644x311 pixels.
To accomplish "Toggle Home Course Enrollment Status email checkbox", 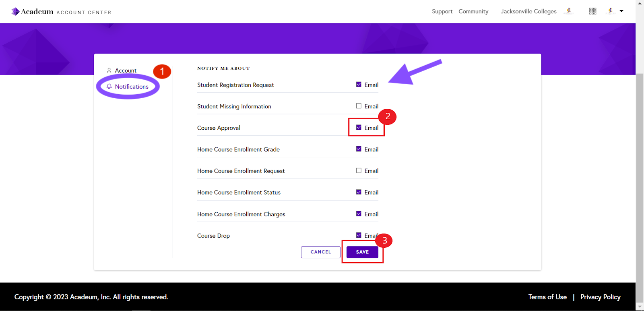I will (359, 192).
